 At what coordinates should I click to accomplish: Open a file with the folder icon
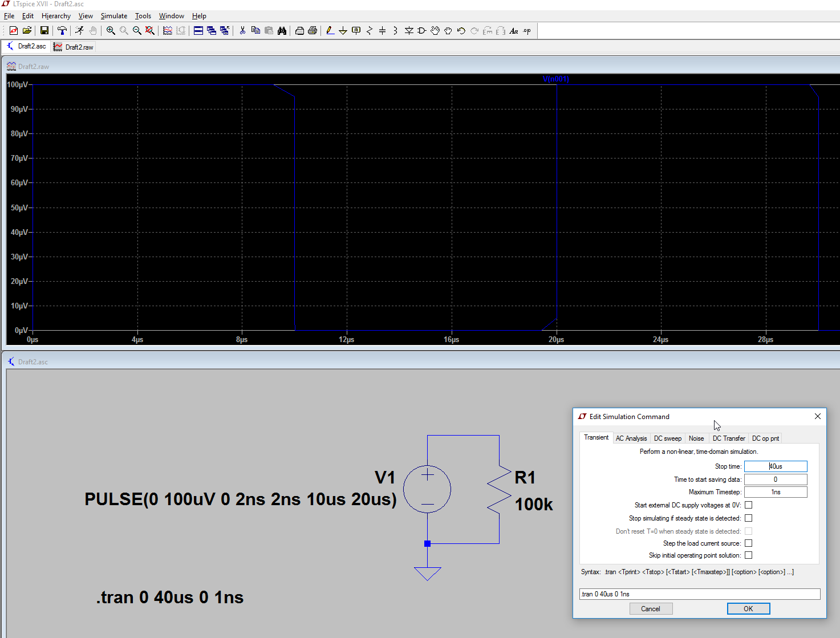[x=27, y=31]
